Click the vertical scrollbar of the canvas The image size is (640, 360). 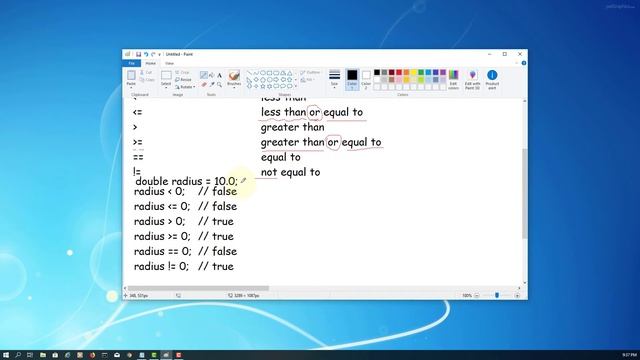pyautogui.click(x=524, y=193)
